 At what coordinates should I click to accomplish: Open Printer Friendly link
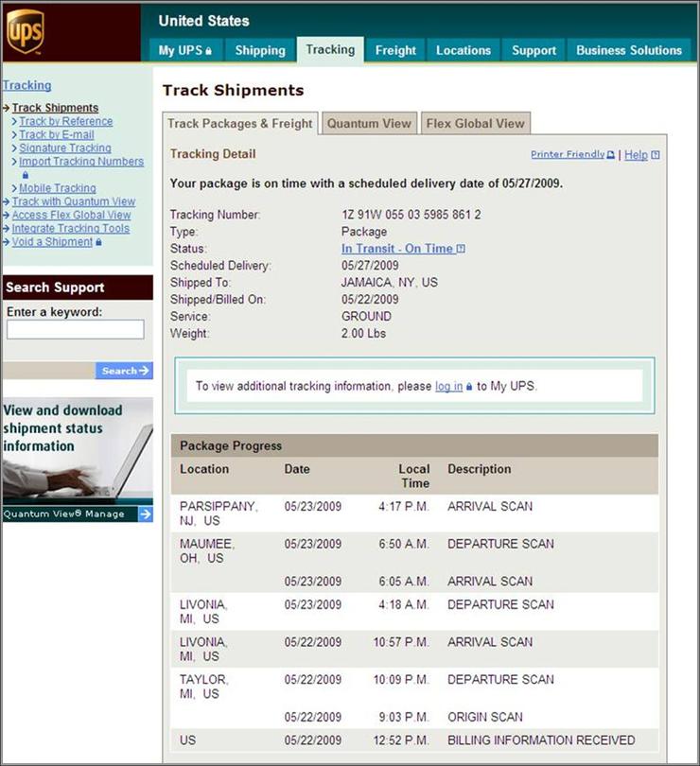point(568,154)
